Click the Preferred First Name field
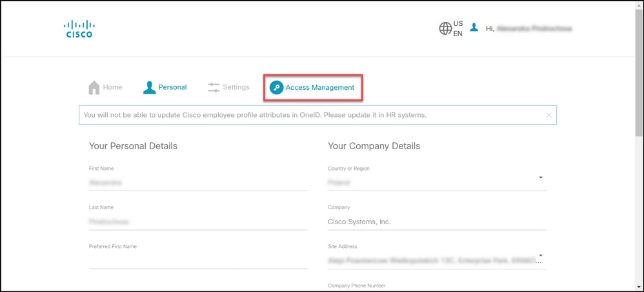This screenshot has width=644, height=292. coord(198,260)
